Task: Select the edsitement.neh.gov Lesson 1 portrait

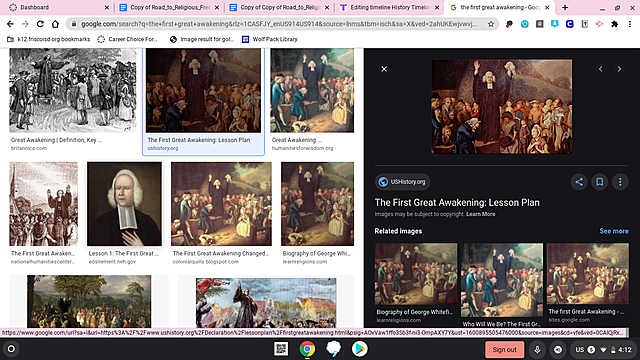Action: (124, 204)
